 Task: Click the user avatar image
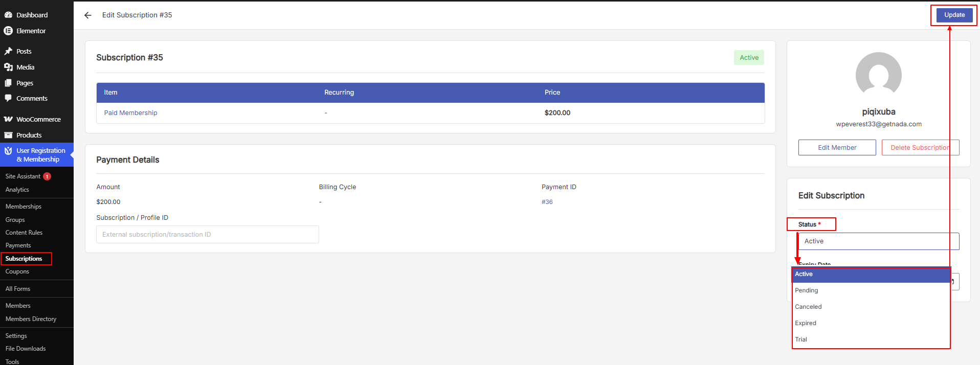coord(878,75)
